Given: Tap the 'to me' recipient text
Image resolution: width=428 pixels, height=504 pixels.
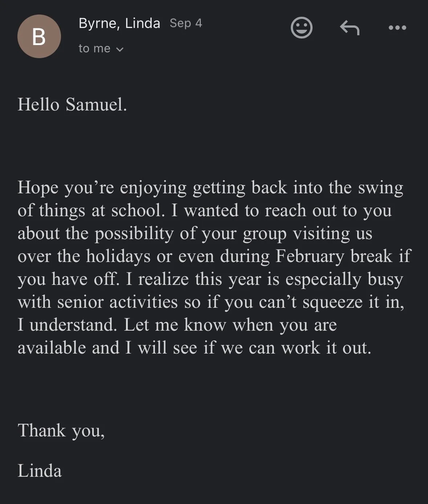Looking at the screenshot, I should (94, 48).
